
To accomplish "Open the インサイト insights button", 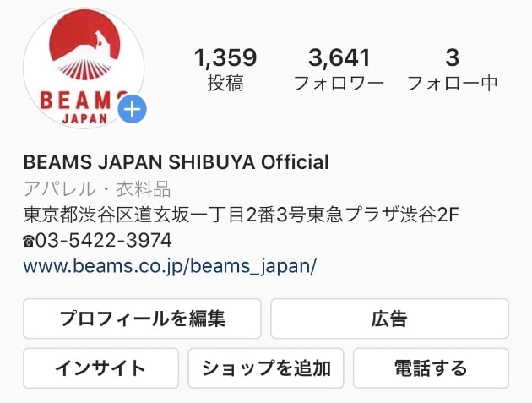I will pos(100,368).
